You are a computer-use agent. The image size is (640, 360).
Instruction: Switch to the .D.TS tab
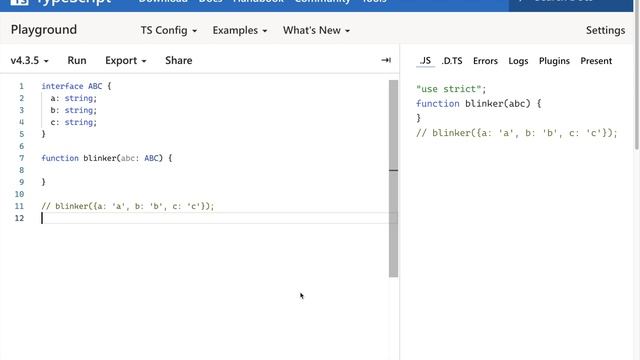pyautogui.click(x=452, y=61)
